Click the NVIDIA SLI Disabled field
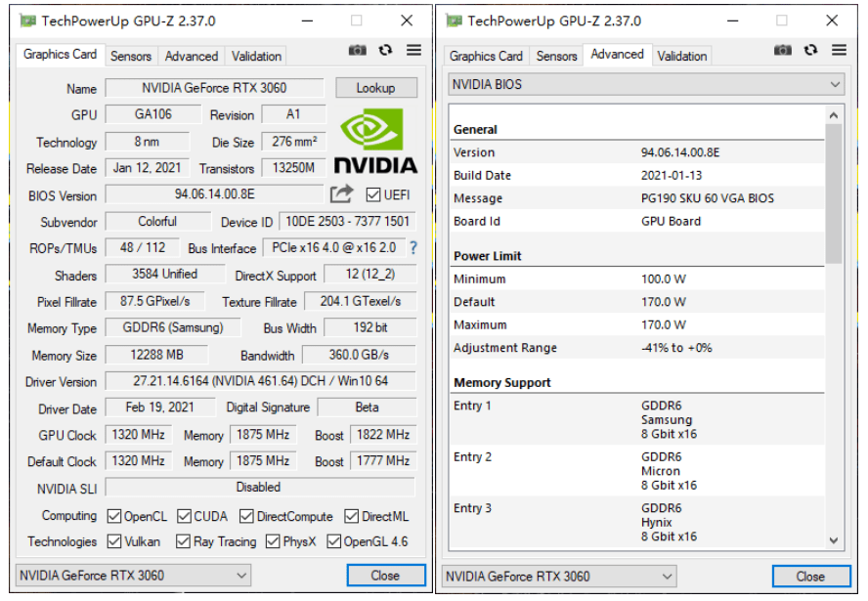The image size is (868, 601). 260,487
